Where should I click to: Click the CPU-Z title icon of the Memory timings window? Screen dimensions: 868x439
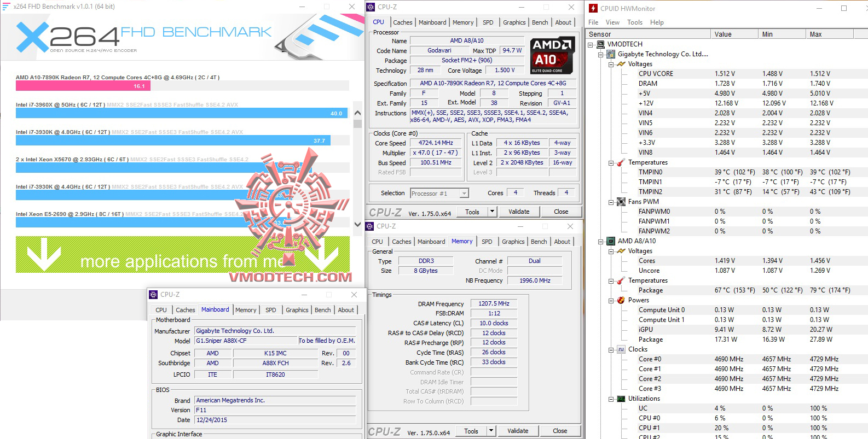[370, 226]
